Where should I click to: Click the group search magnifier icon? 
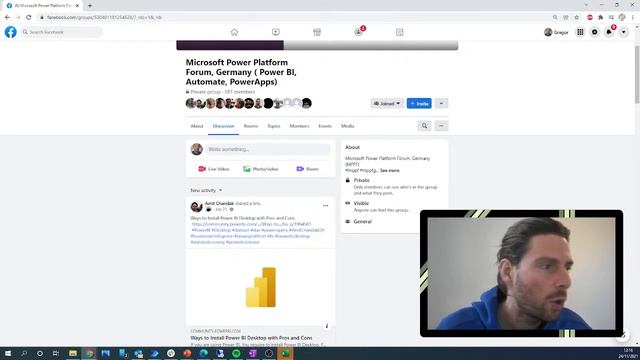tap(424, 126)
